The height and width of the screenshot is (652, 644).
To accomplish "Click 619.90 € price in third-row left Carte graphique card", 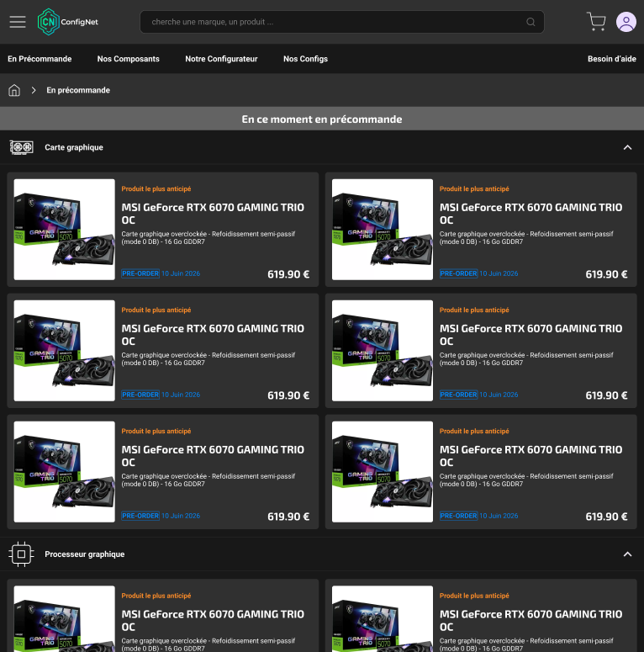I will (x=288, y=517).
